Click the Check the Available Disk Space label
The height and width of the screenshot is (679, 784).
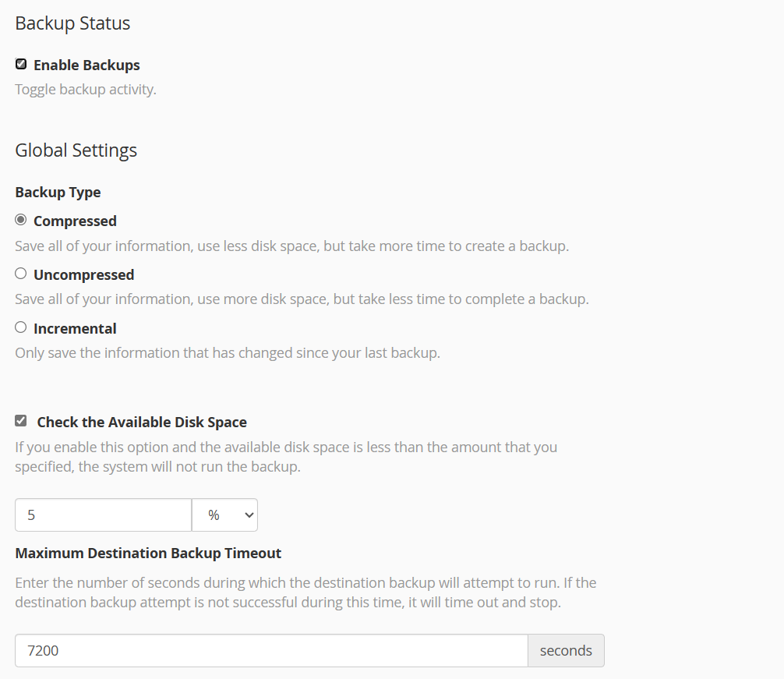pos(142,423)
